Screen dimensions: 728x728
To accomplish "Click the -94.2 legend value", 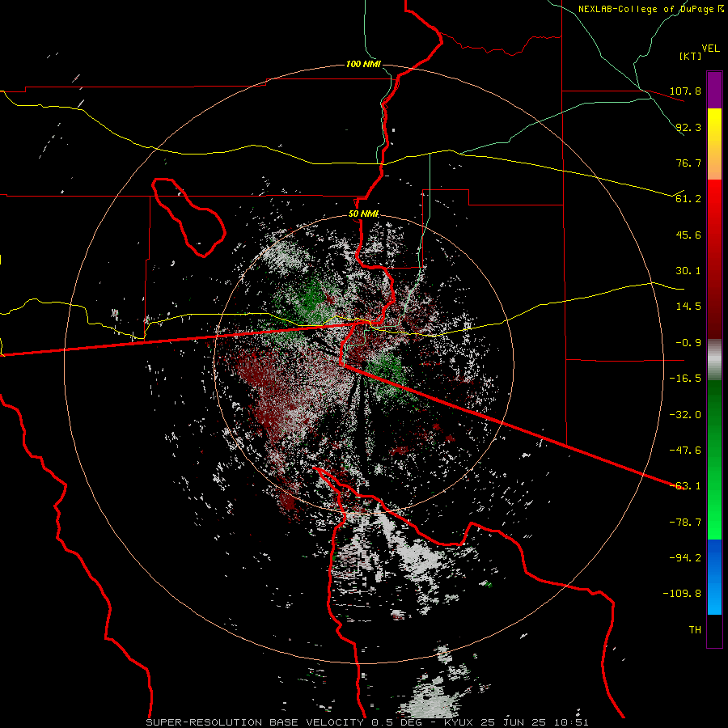I will [x=685, y=558].
